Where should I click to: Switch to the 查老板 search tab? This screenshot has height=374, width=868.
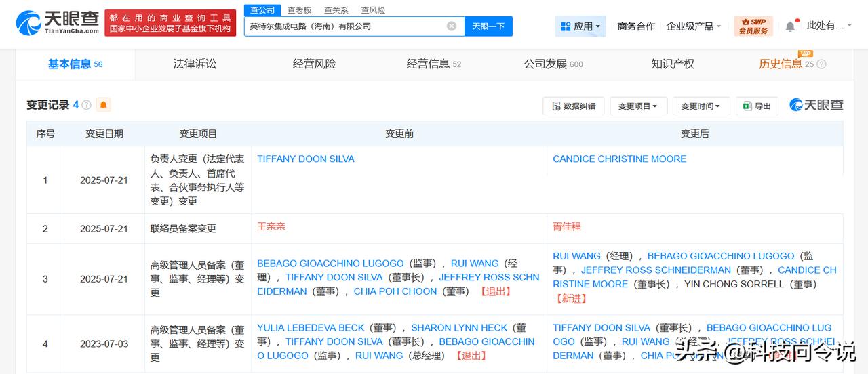[299, 10]
